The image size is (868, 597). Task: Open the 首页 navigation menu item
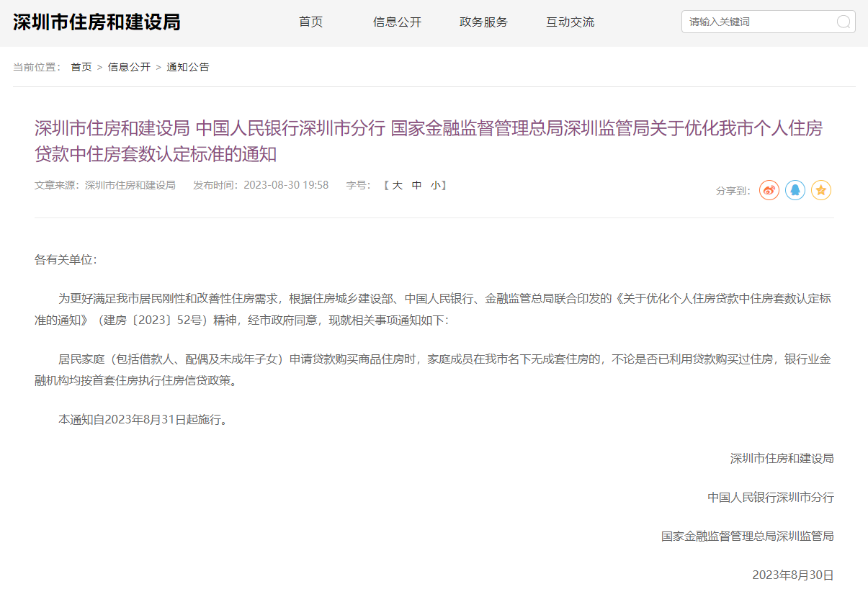click(x=311, y=22)
